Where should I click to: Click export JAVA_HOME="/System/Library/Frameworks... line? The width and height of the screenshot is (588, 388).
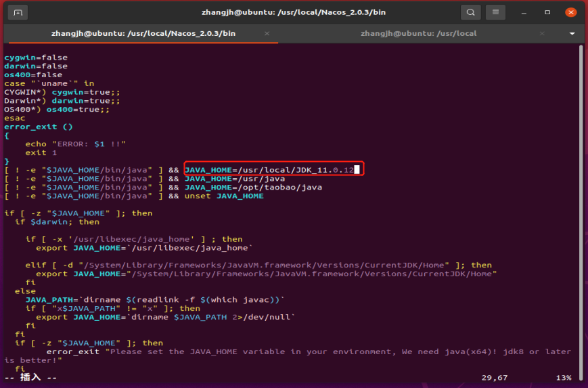(266, 274)
